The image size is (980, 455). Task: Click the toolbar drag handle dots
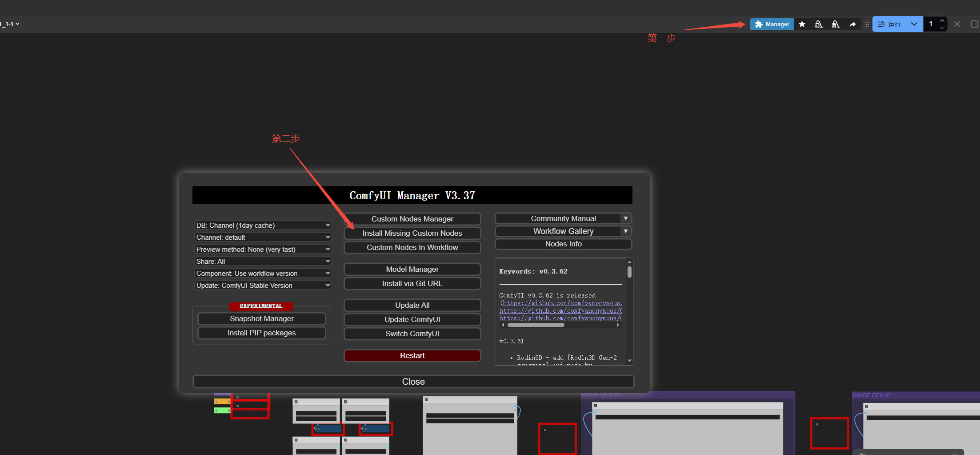(x=867, y=24)
